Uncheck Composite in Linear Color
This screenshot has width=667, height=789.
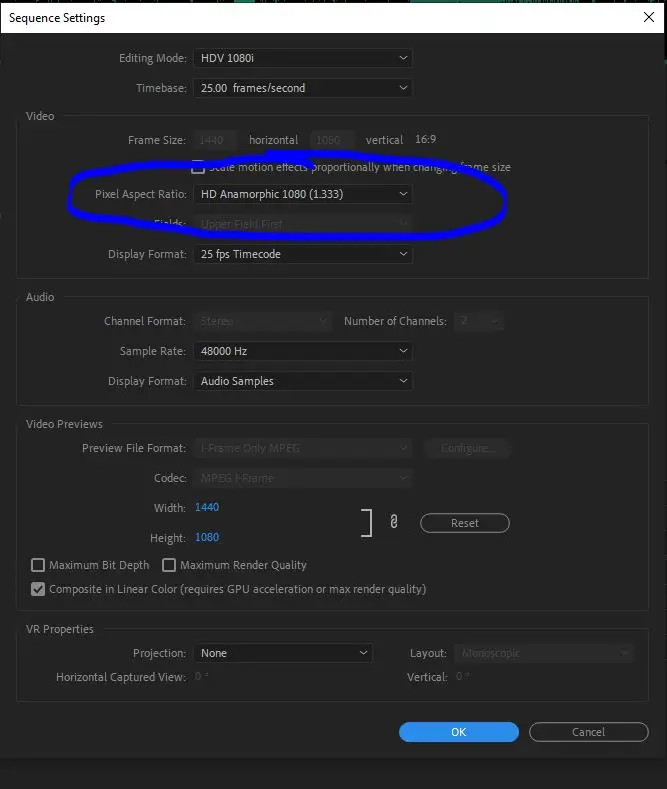click(38, 589)
